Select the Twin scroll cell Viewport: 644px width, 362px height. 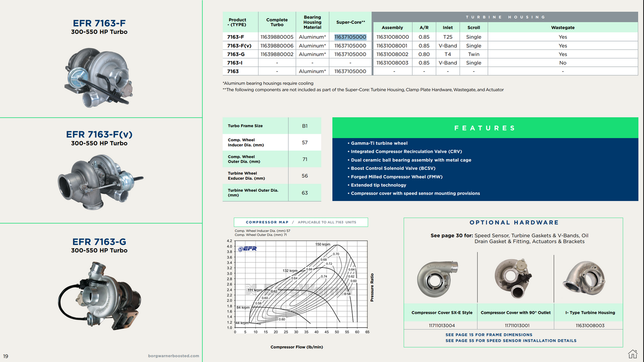(474, 54)
